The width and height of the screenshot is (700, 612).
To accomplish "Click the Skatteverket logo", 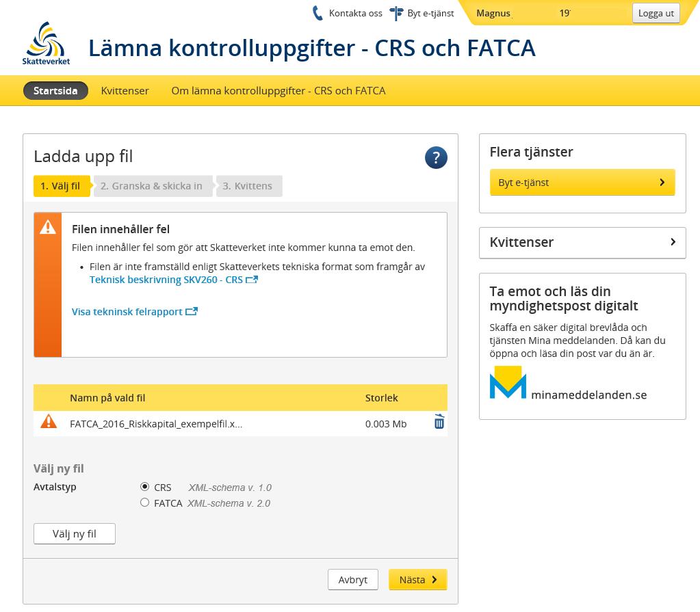I will tap(46, 44).
